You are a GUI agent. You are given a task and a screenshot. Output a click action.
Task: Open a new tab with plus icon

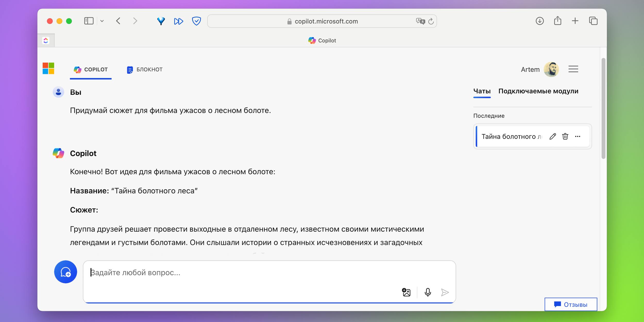click(x=575, y=21)
